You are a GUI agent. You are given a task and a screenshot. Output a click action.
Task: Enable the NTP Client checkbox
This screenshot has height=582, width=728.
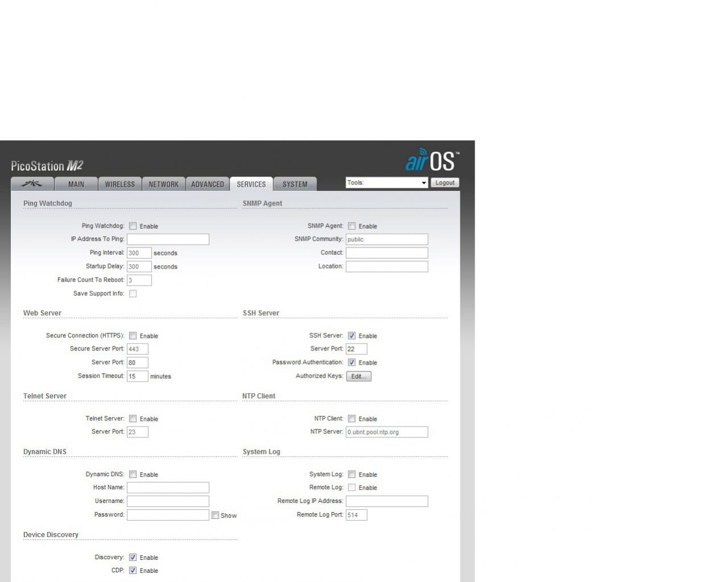click(352, 419)
